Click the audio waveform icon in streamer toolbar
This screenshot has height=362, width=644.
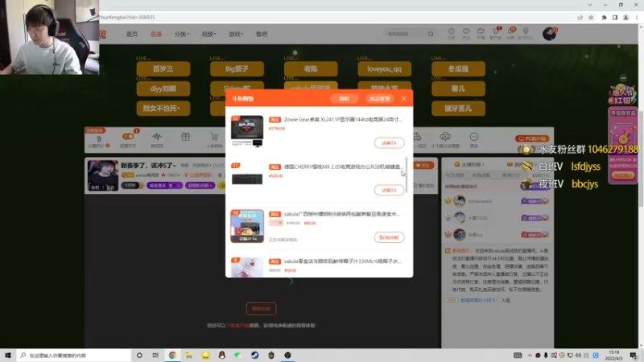click(156, 137)
